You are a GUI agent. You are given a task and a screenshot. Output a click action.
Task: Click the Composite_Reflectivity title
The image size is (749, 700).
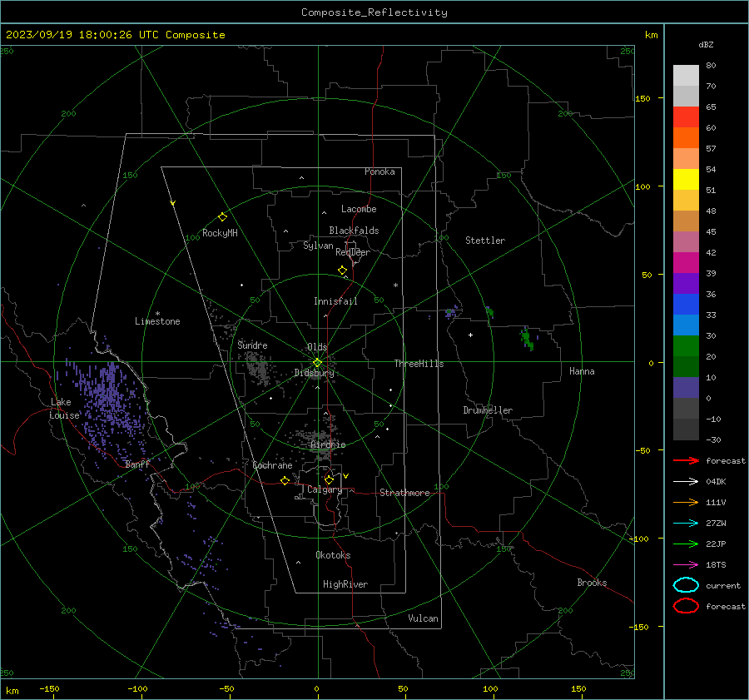click(374, 12)
